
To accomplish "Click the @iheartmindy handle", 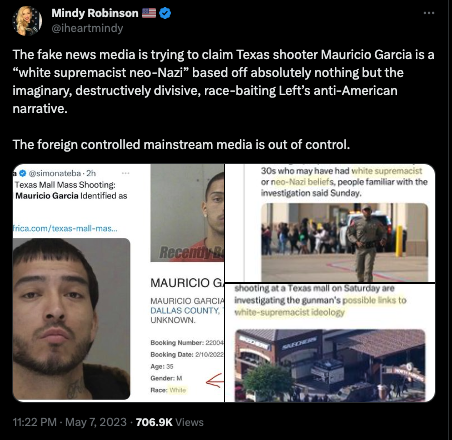I will click(87, 28).
